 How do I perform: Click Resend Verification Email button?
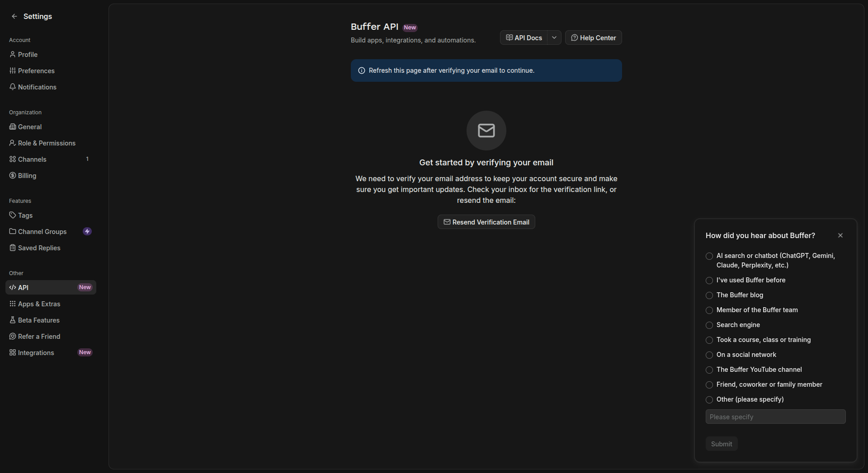(486, 222)
